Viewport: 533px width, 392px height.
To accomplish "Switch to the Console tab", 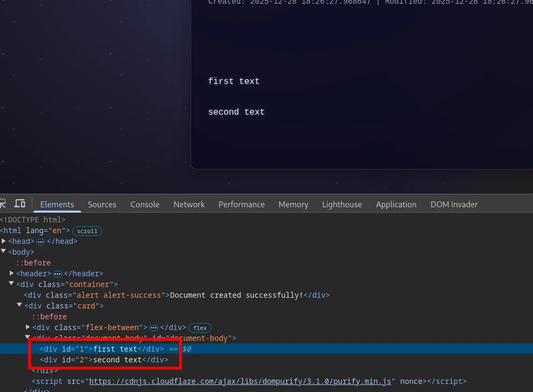I will (x=145, y=205).
